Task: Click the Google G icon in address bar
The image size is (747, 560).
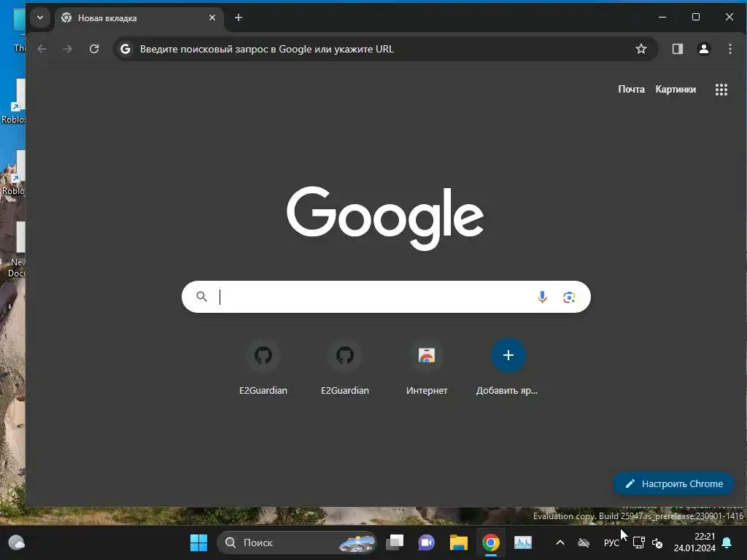Action: (125, 49)
